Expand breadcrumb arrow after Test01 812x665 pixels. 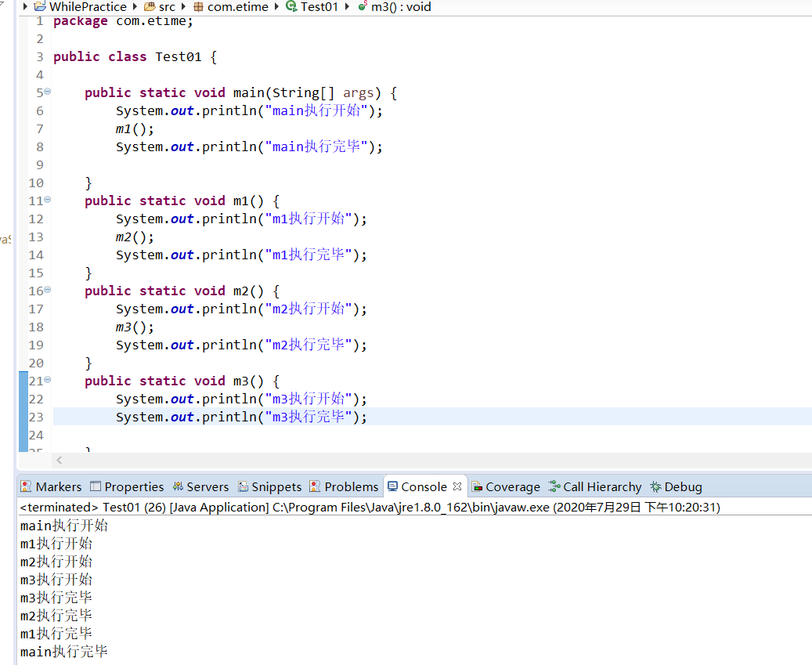(x=347, y=7)
